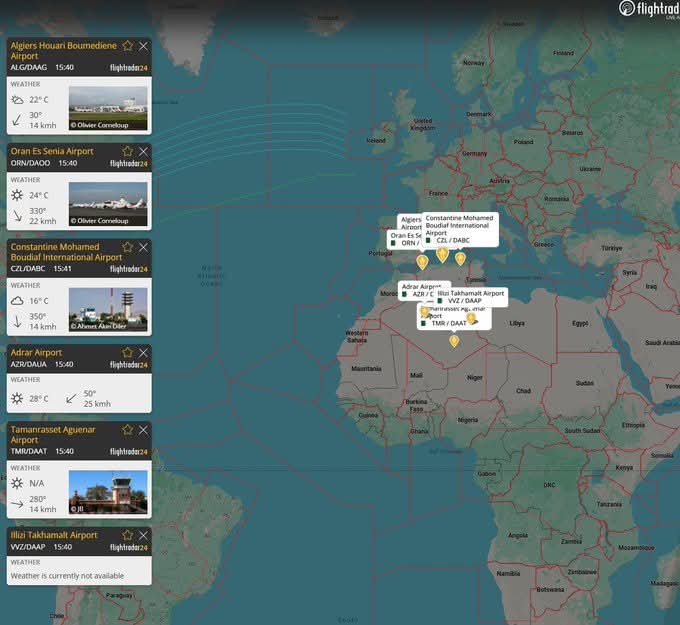
Task: Select the Constantine airport pin on the map
Action: [x=460, y=259]
